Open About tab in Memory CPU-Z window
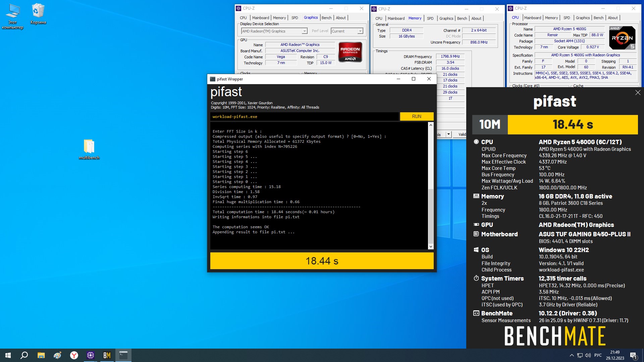 pos(476,18)
